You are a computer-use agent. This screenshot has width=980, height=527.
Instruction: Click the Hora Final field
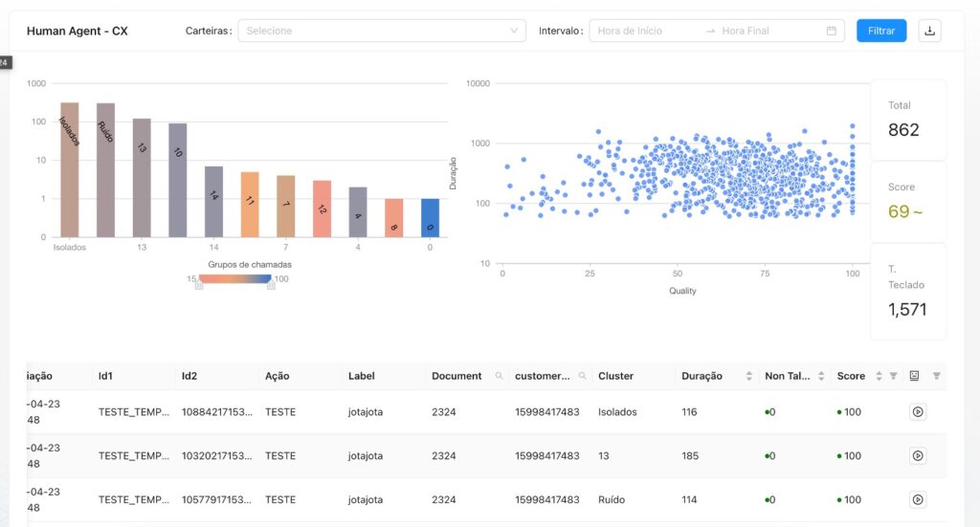(766, 31)
